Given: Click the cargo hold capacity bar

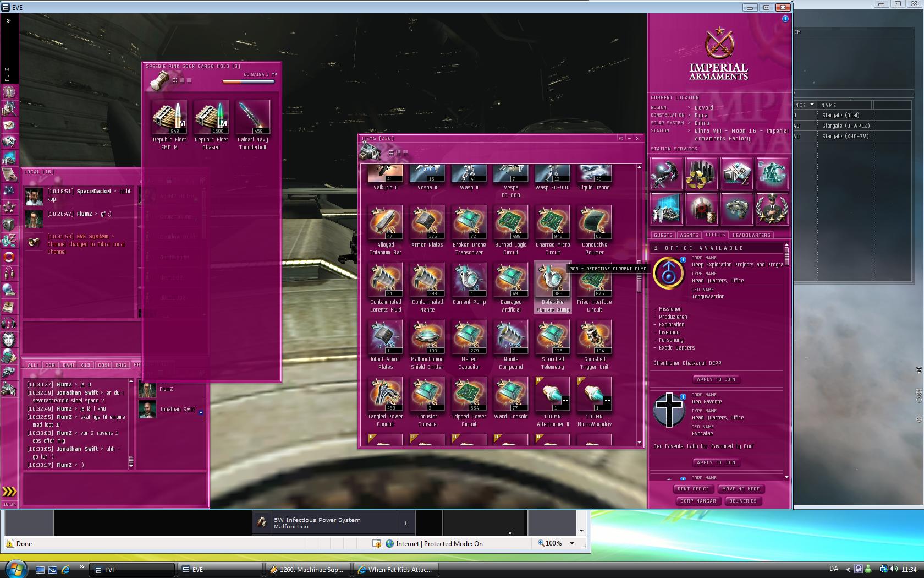Looking at the screenshot, I should tap(249, 81).
